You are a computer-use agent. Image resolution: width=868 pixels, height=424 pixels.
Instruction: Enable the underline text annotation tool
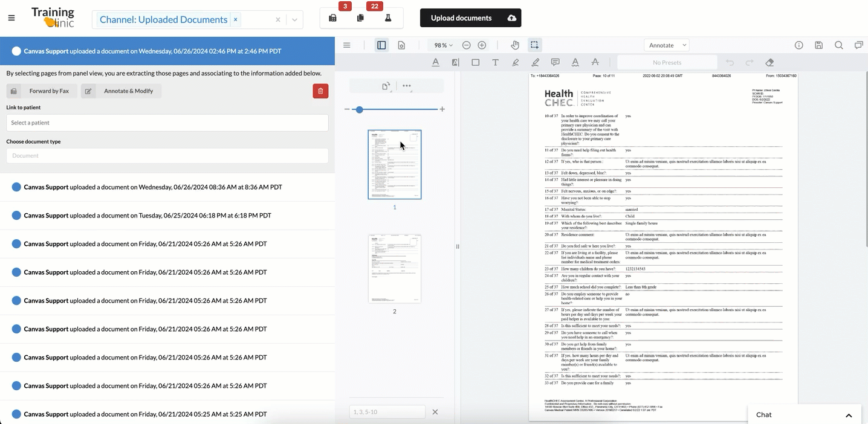pos(435,62)
